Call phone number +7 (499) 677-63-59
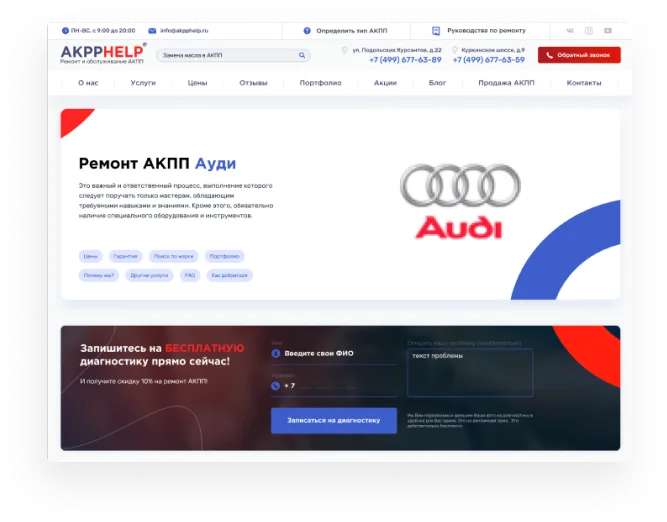Image resolution: width=667 pixels, height=522 pixels. (x=488, y=60)
